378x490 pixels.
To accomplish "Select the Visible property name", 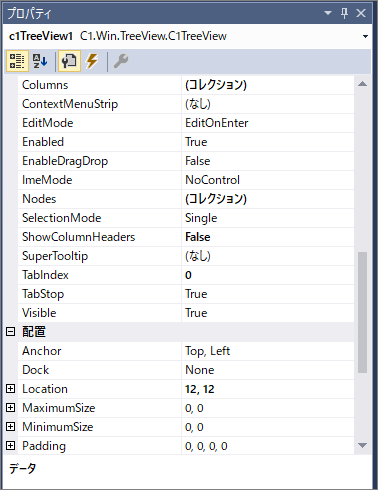I will point(39,313).
